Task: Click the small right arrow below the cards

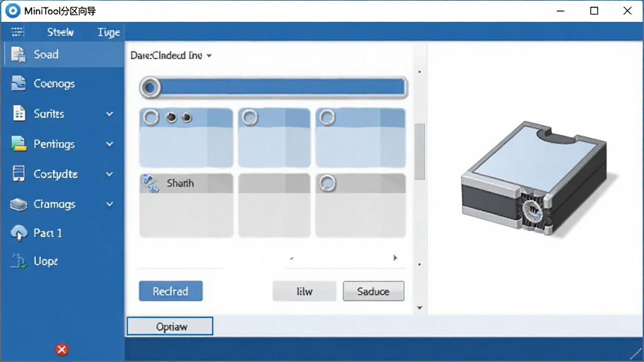Action: pos(395,258)
